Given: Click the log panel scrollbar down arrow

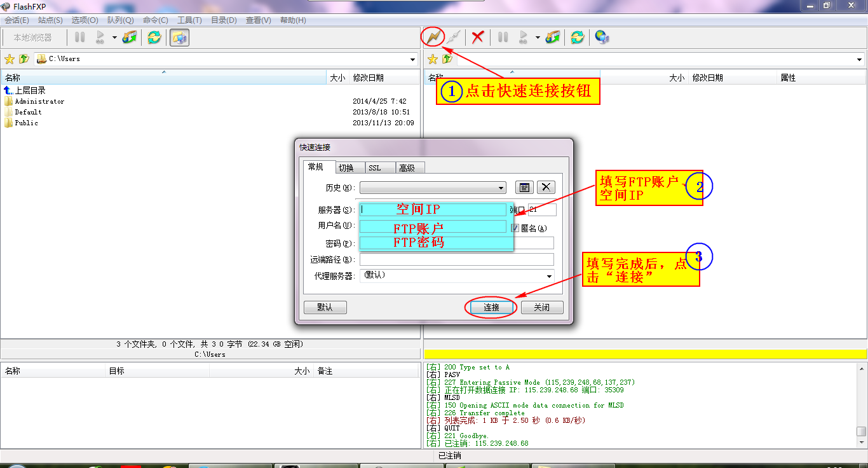Looking at the screenshot, I should [861, 443].
